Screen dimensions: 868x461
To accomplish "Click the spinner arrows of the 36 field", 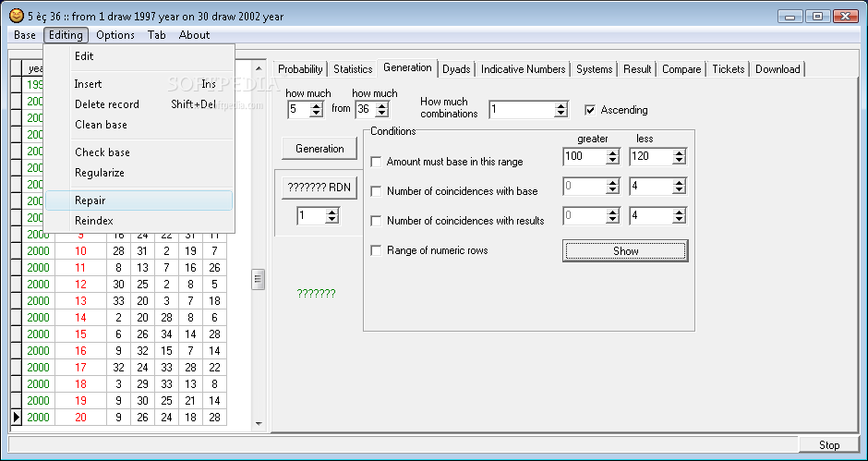I will coord(382,109).
